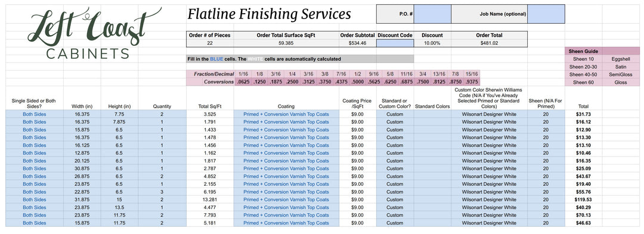Viewport: 644px width, 234px height.
Task: Click the total sq/ft value 13.281
Action: click(x=210, y=200)
